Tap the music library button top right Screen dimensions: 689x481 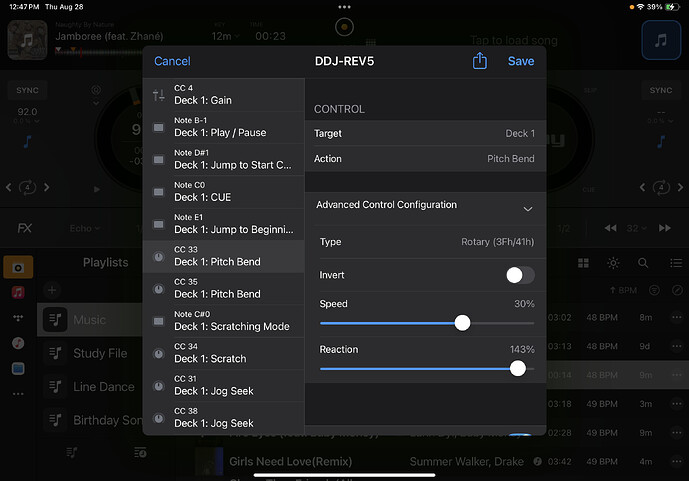pos(661,40)
